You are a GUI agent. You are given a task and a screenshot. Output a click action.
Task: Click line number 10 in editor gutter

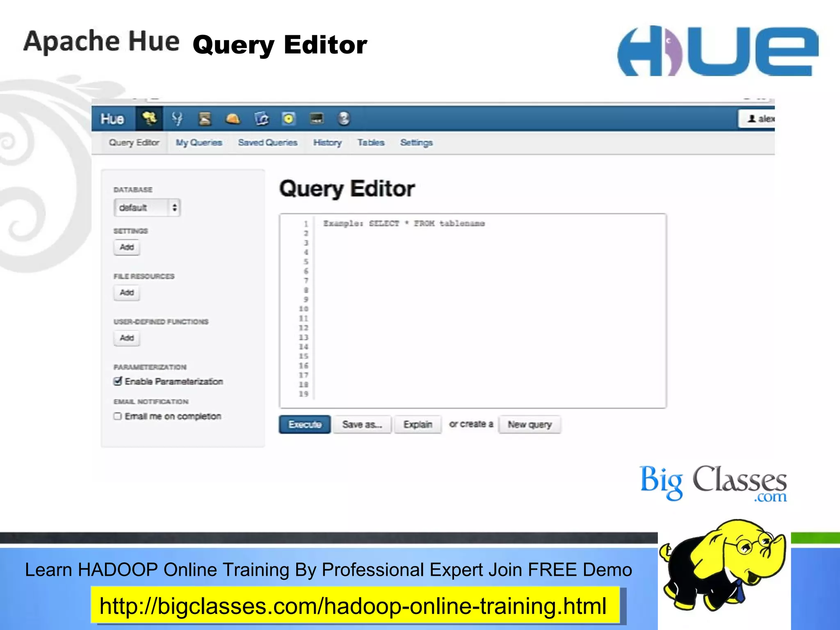tap(304, 309)
